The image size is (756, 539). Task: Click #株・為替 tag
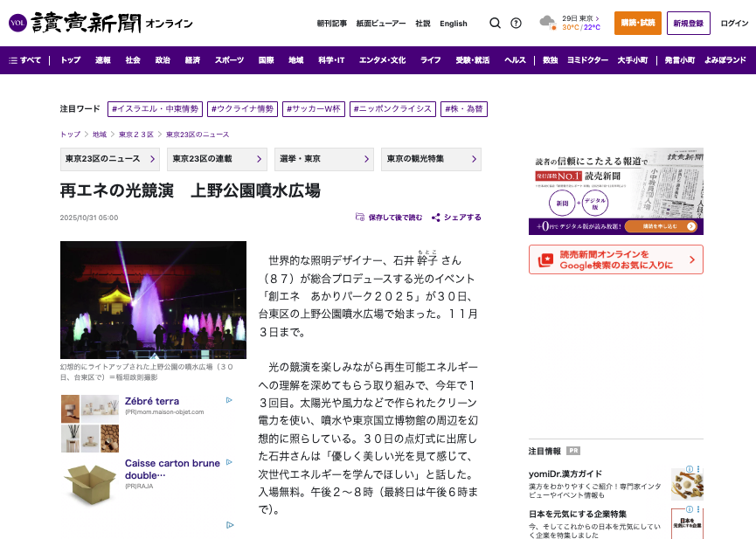click(x=464, y=109)
